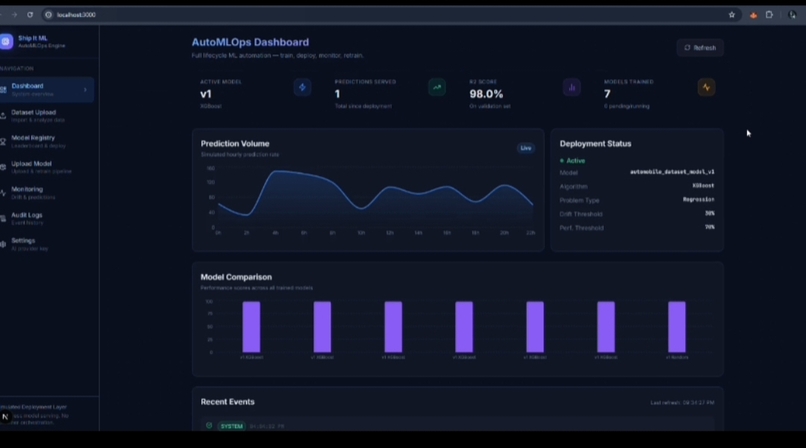Click the Model Registry trophy icon
This screenshot has height=448, width=806.
3,141
